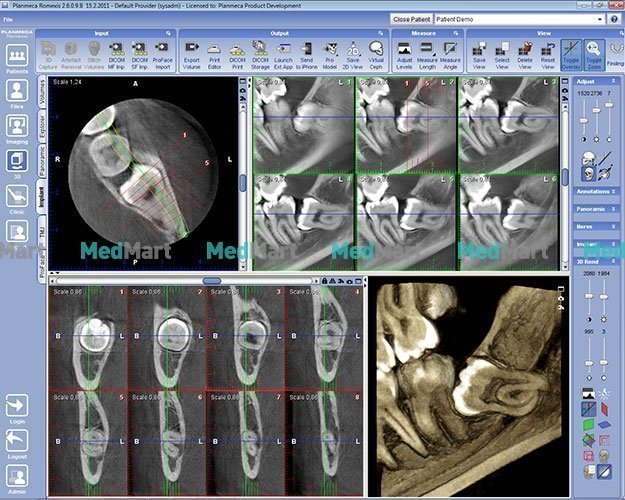This screenshot has height=500, width=625.
Task: Expand the Nerve panel
Action: pyautogui.click(x=613, y=226)
